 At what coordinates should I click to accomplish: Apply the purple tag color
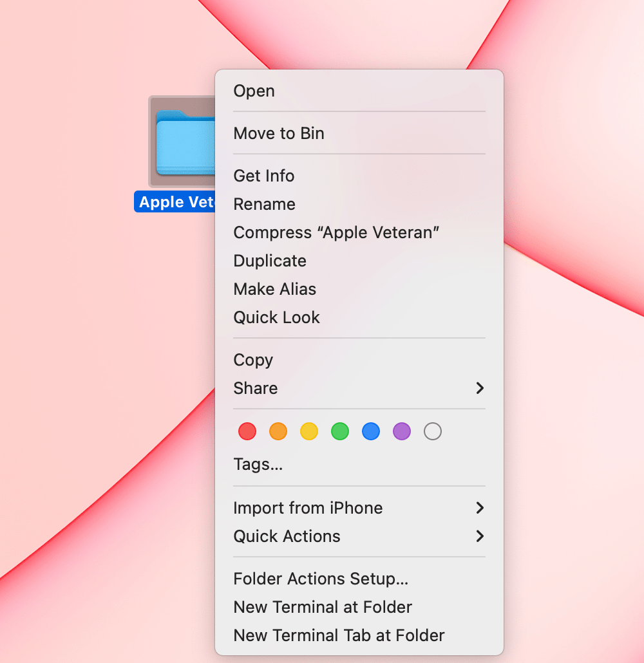click(401, 431)
